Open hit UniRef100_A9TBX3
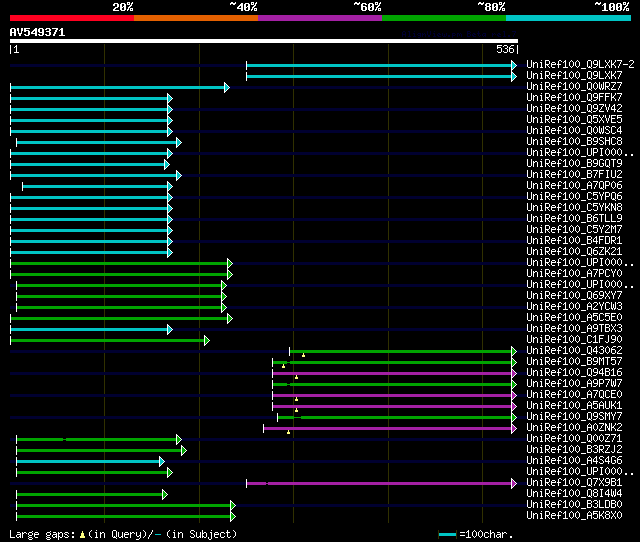Viewport: 640px width, 542px height. pyautogui.click(x=574, y=329)
